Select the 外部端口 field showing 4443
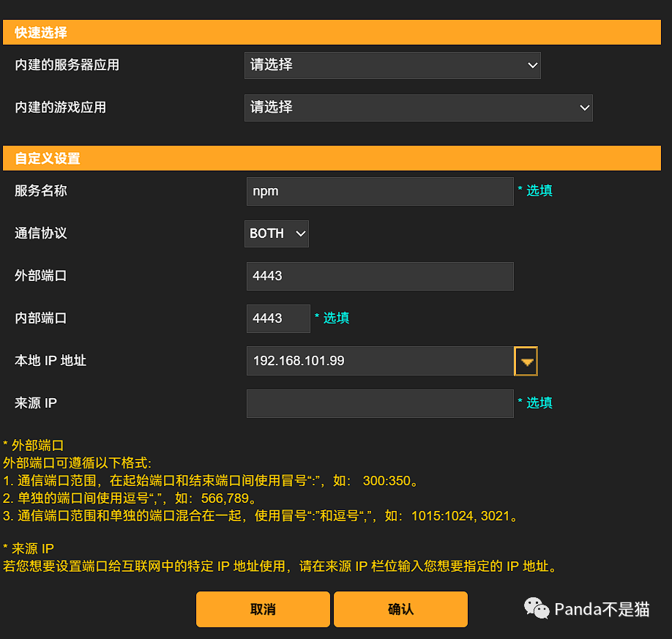 tap(379, 276)
